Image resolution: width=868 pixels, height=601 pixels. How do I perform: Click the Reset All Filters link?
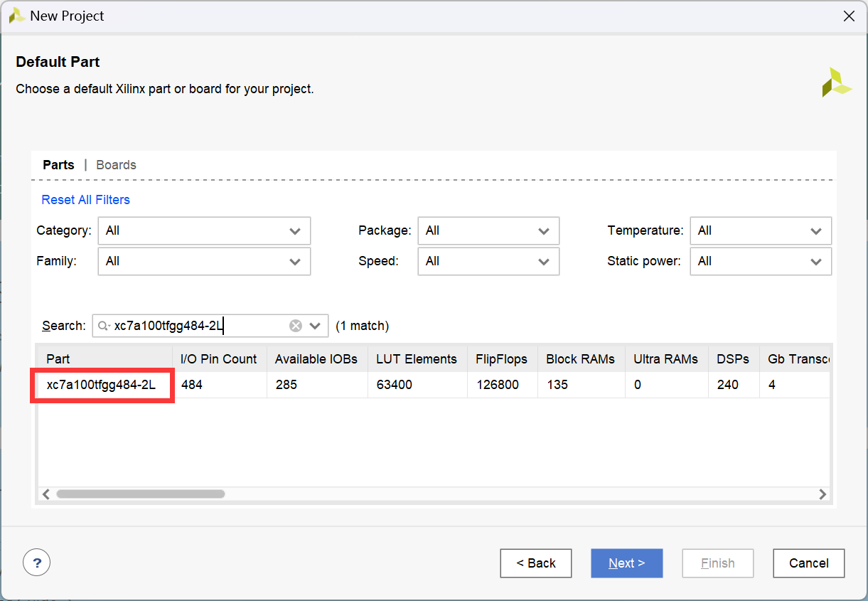coord(85,200)
